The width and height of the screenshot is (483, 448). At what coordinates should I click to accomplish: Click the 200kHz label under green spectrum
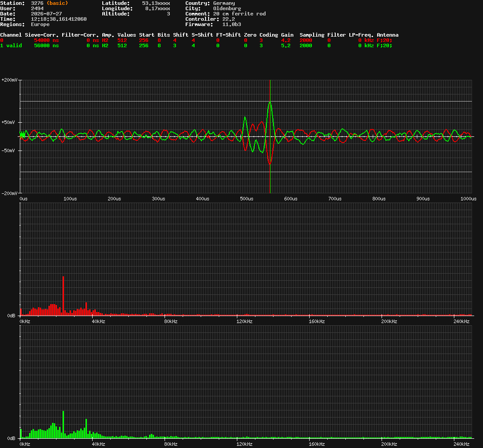[389, 444]
